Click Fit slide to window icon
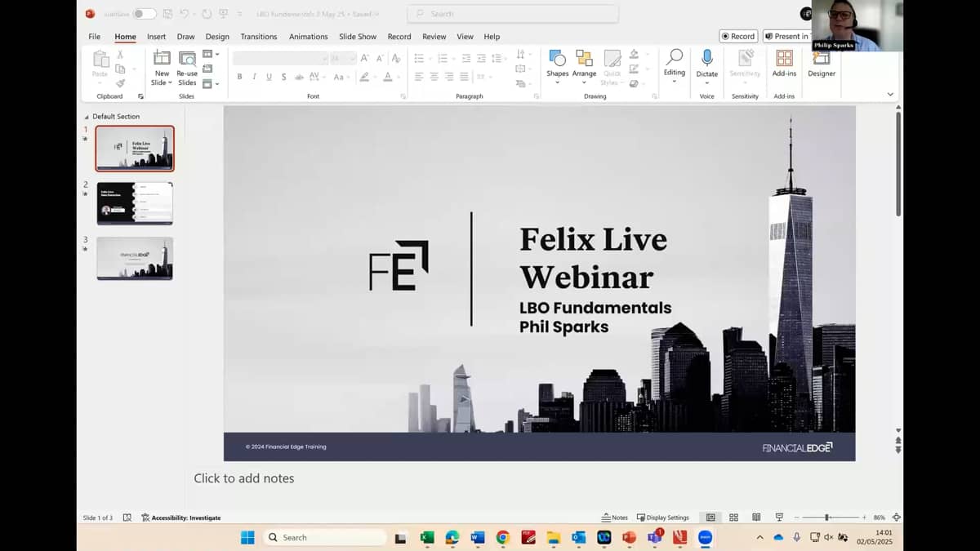 (897, 518)
